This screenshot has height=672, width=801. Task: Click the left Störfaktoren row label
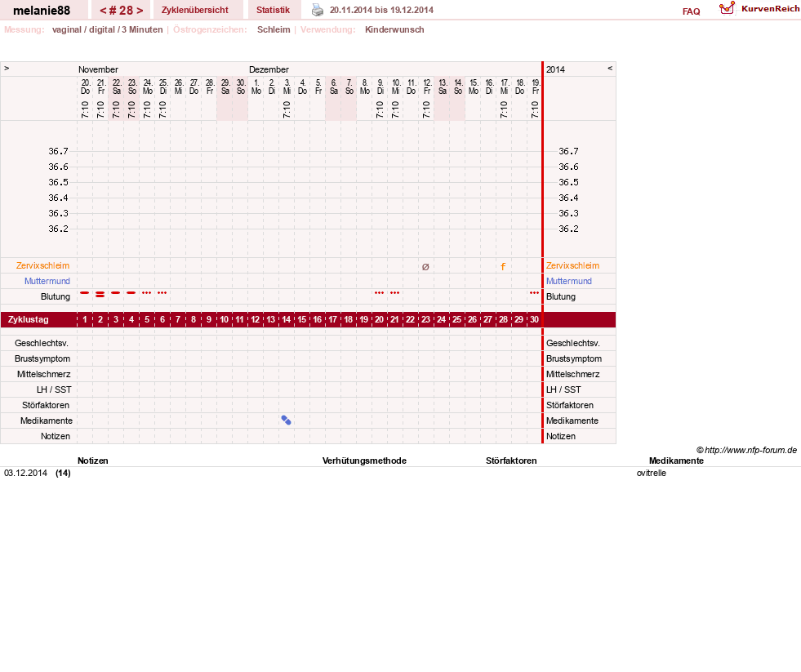tap(46, 405)
